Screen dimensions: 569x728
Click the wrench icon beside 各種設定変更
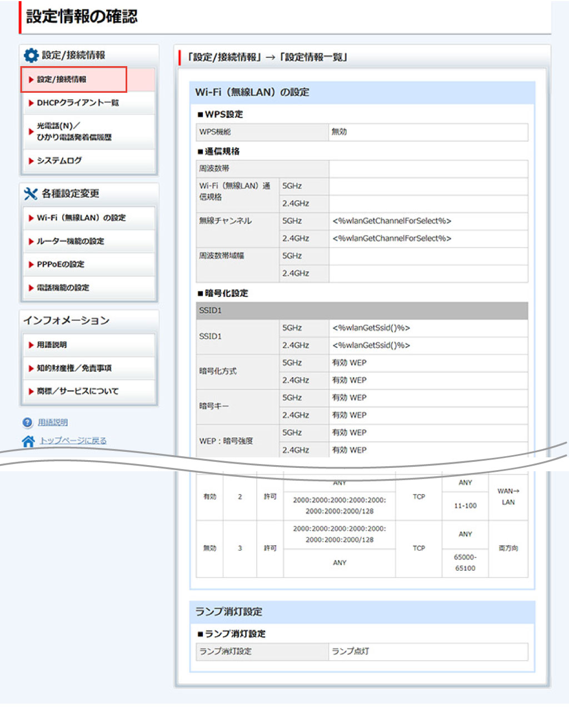(31, 193)
